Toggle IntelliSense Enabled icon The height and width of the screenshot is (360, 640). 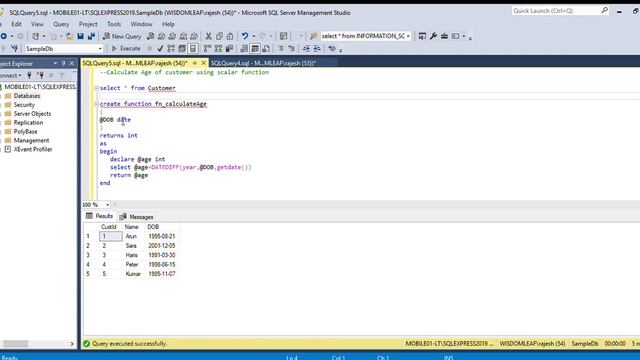click(x=193, y=49)
